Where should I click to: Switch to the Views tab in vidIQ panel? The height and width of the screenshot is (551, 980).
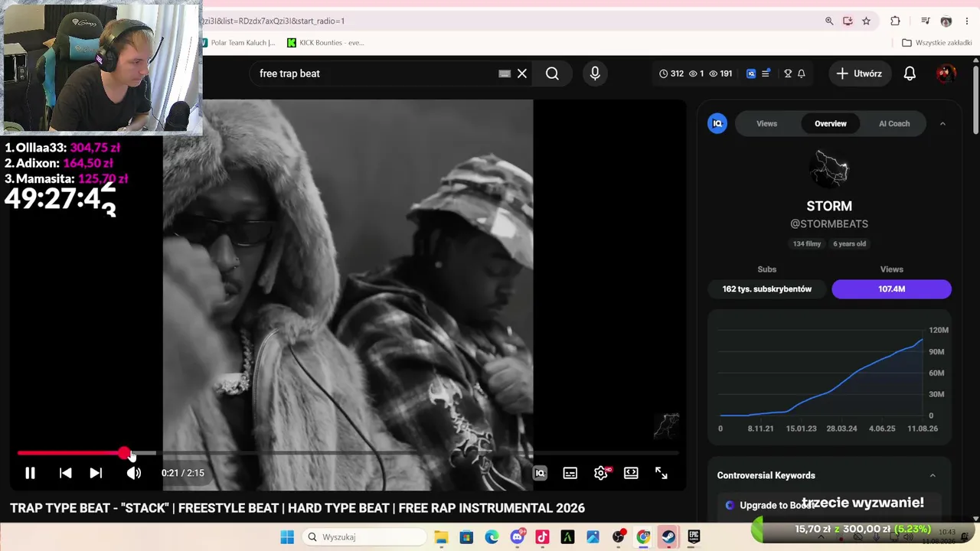pos(766,123)
